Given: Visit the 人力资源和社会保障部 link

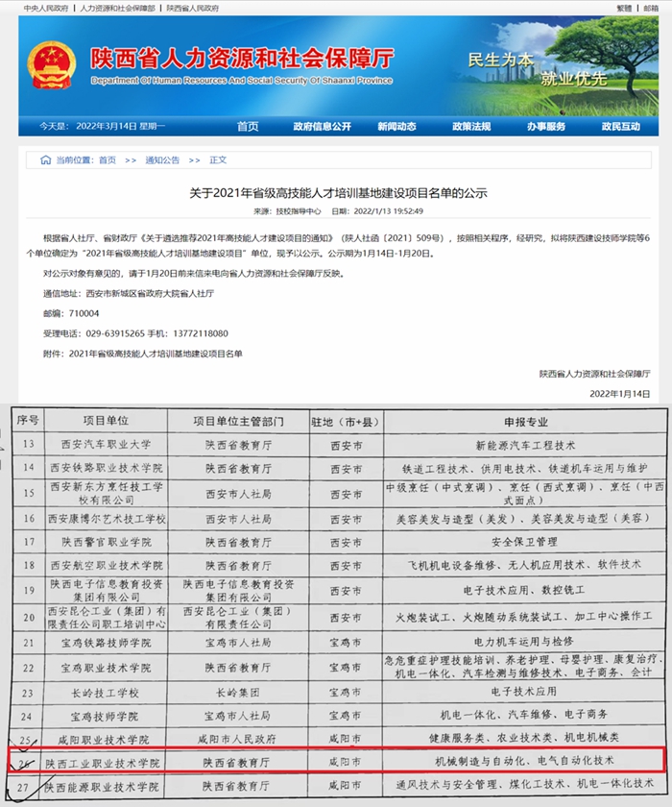Looking at the screenshot, I should 115,7.
